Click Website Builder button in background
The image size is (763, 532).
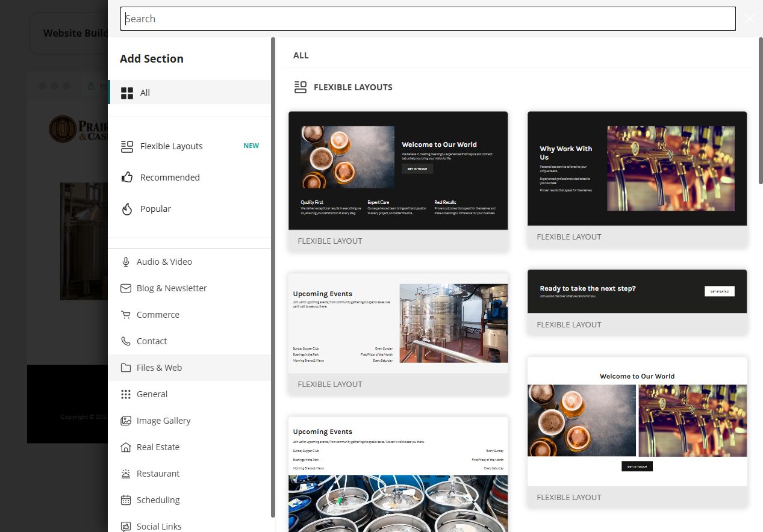coord(69,33)
